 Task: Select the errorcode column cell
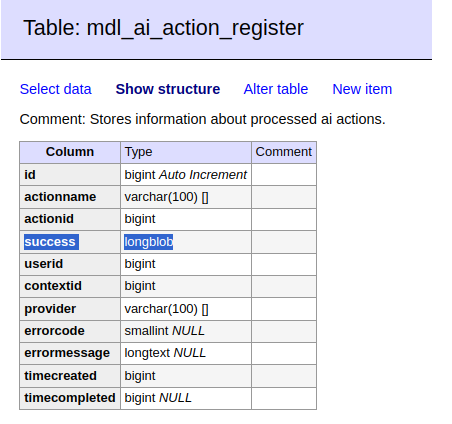(70, 331)
